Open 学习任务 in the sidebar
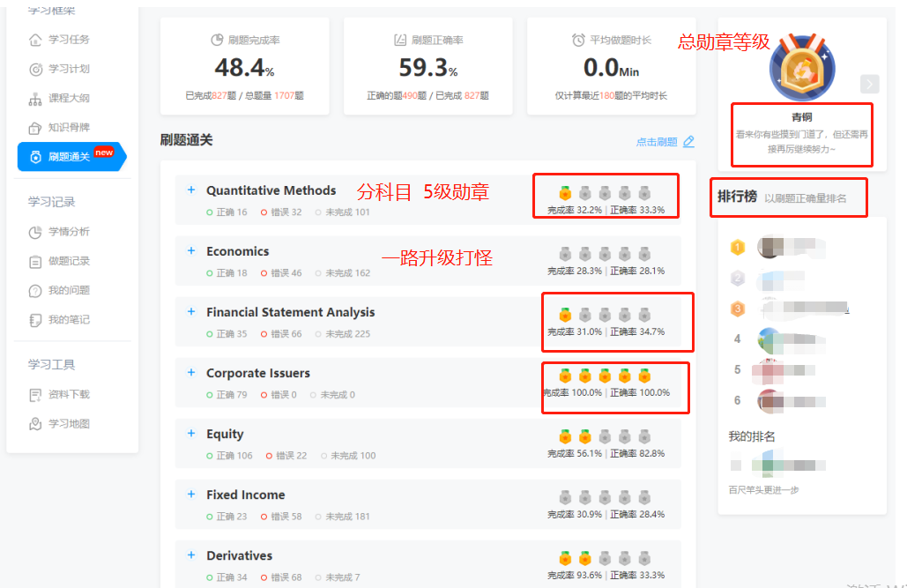 59,40
